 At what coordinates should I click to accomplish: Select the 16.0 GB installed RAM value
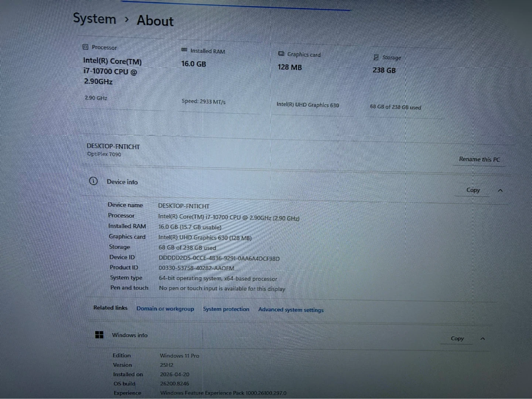click(194, 64)
